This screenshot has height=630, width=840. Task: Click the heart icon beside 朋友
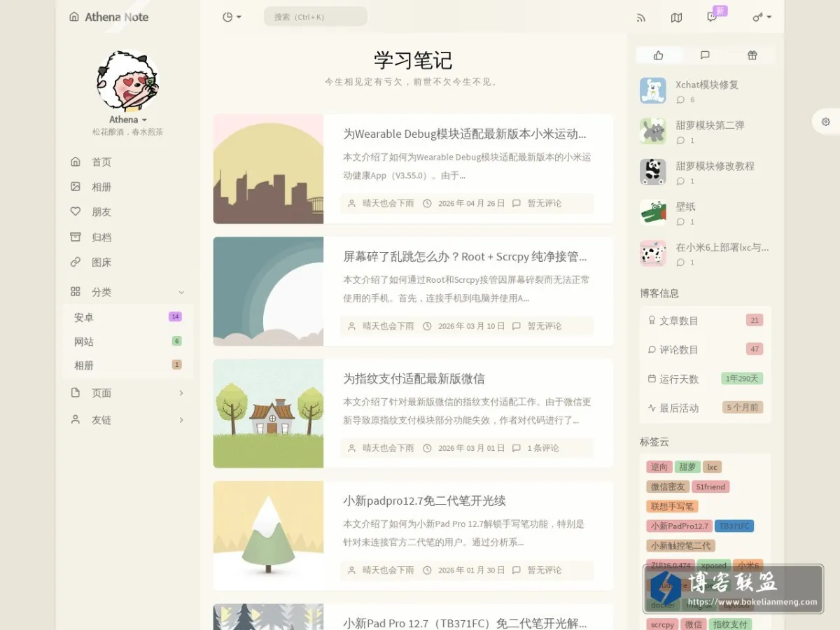coord(76,211)
